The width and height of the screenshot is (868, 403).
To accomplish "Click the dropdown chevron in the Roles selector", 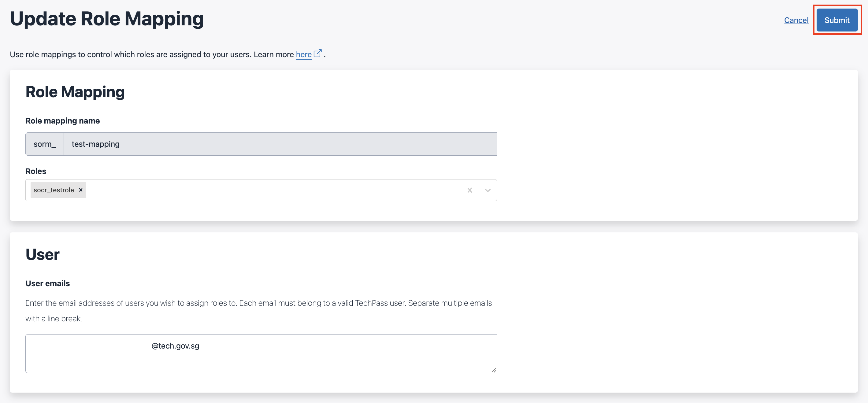I will (487, 190).
